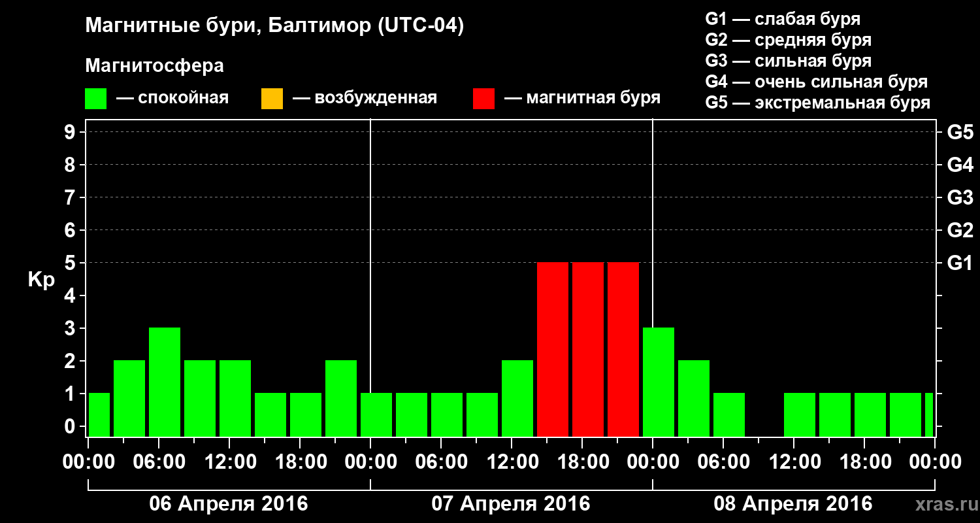The height and width of the screenshot is (523, 980).
Task: Click the Kp 3 green bar on 06 Апреля
Action: point(165,382)
